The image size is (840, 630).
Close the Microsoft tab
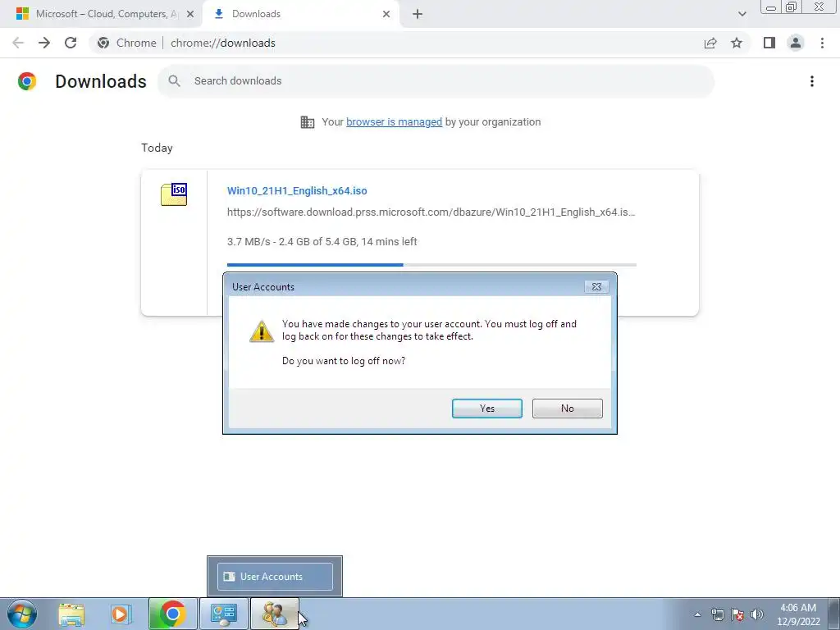[x=190, y=14]
